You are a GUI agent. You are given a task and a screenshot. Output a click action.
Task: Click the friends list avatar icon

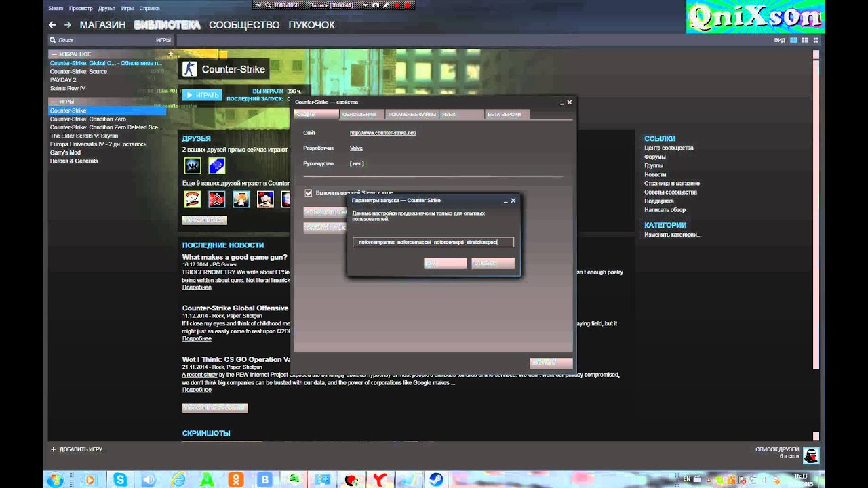(x=811, y=455)
